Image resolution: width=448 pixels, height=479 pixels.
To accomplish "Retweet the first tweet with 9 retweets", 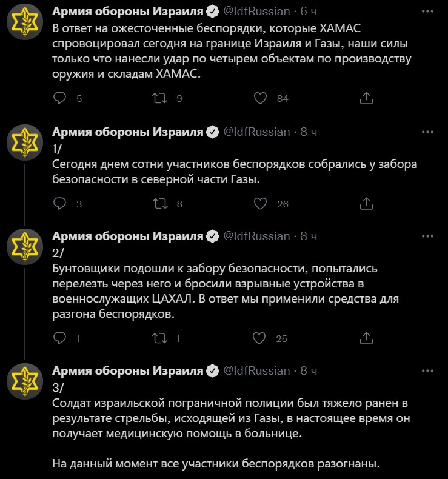I will 160,98.
